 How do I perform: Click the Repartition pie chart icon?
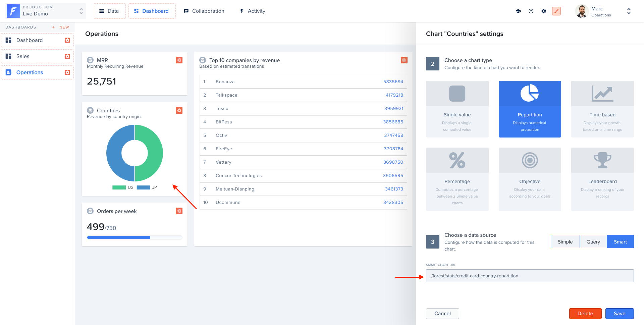tap(530, 93)
